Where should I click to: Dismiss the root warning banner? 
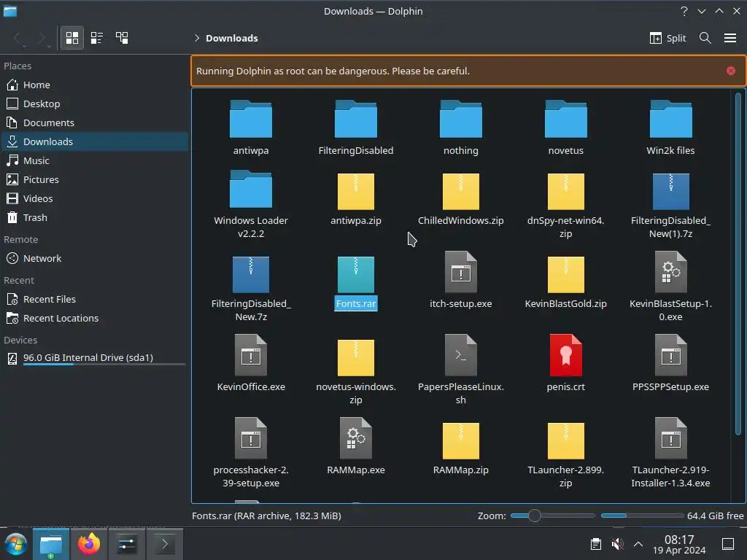coord(731,71)
